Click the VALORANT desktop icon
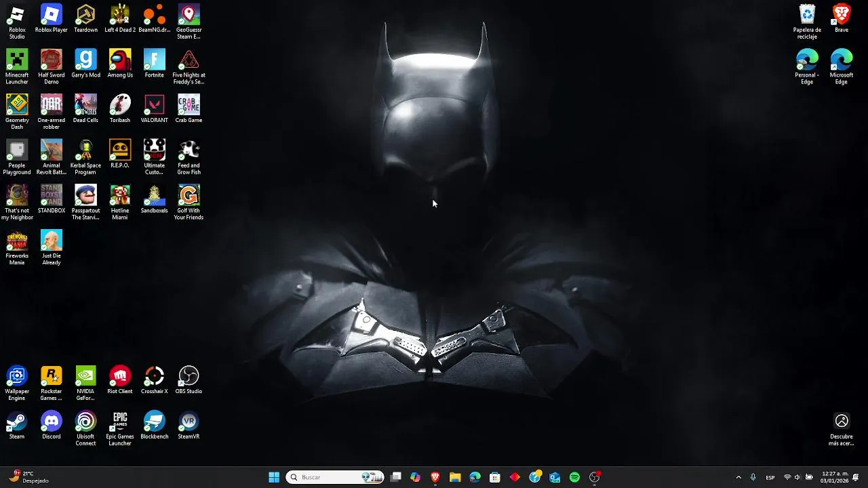Screen dimensions: 868x488 tap(155, 109)
